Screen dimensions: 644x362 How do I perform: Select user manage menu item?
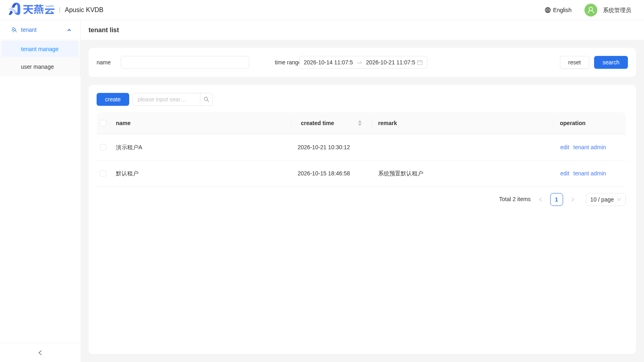(40, 67)
